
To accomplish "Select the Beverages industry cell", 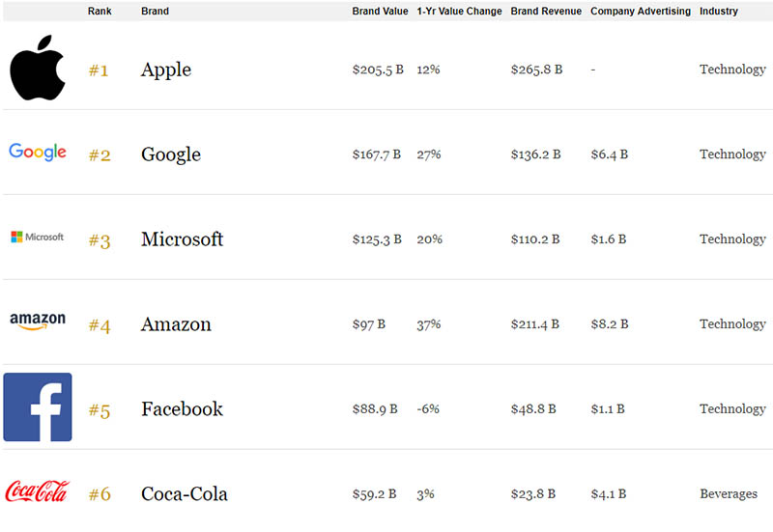I will pyautogui.click(x=729, y=493).
